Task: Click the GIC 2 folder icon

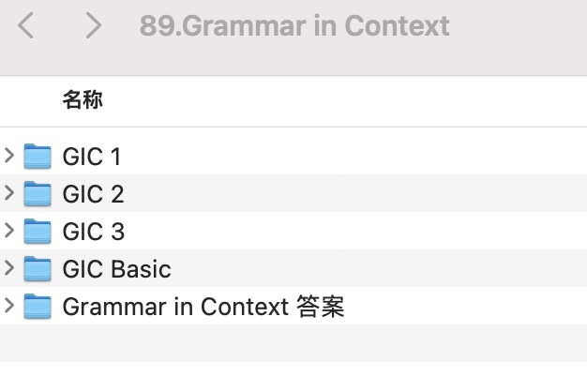Action: pyautogui.click(x=38, y=194)
